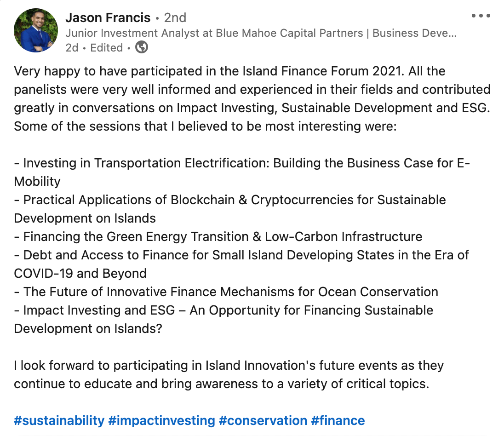504x436 pixels.
Task: Click the Ocean Conservation session line
Action: (x=226, y=292)
